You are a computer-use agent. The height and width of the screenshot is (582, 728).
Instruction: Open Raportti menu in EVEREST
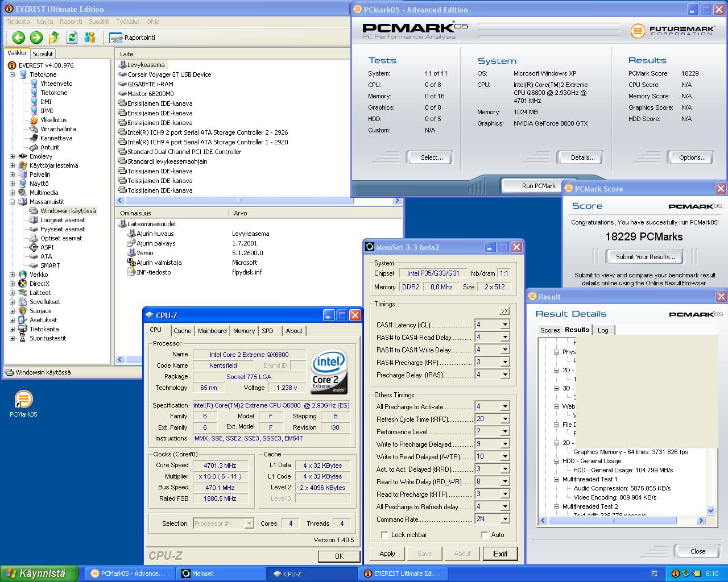tap(71, 22)
